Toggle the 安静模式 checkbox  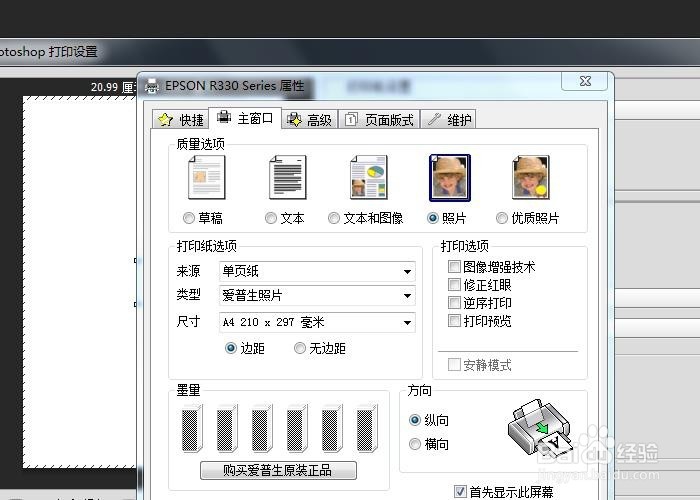pos(454,364)
